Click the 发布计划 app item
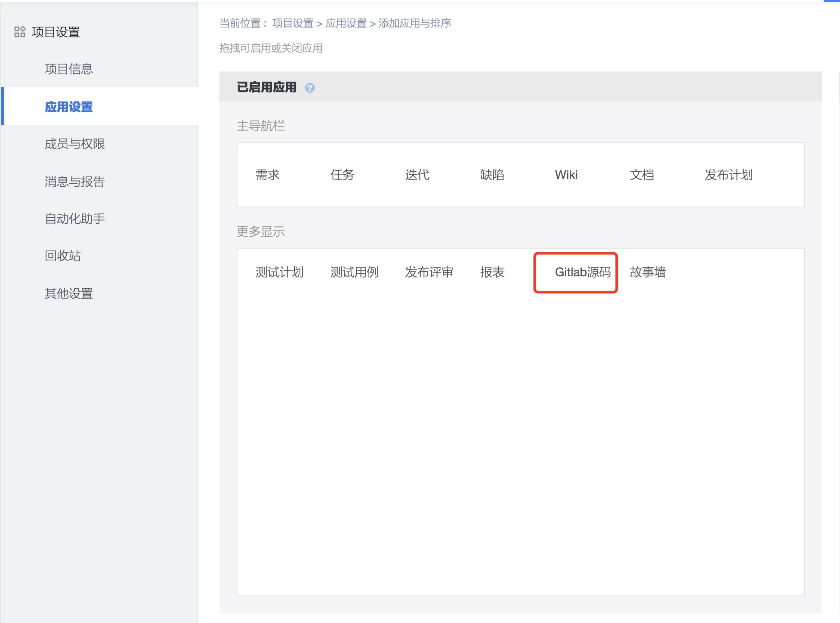Screen dimensions: 840x623 728,175
